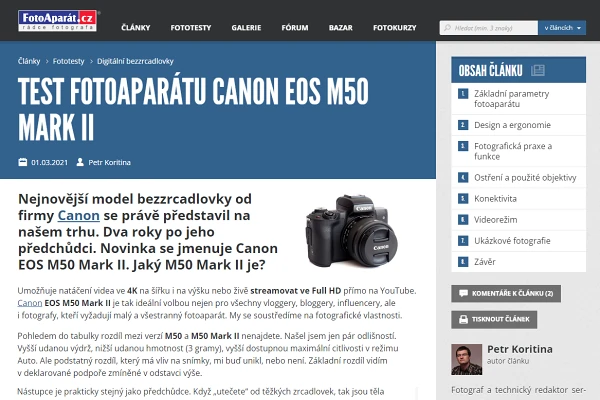This screenshot has width=600, height=400.
Task: Go to GALERIE section
Action: point(246,28)
